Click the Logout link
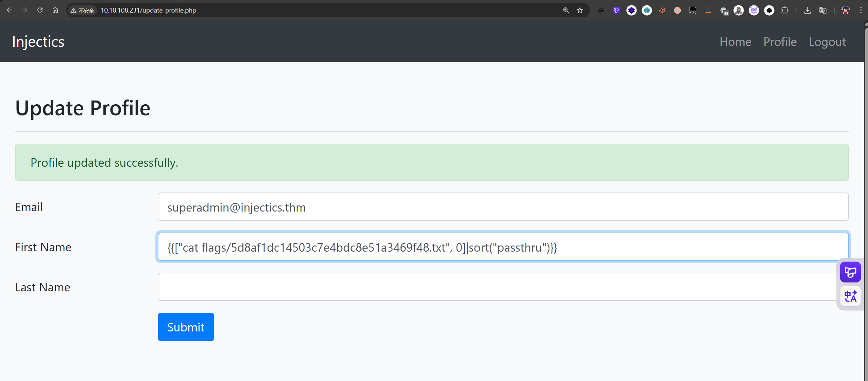The image size is (868, 381). click(827, 41)
